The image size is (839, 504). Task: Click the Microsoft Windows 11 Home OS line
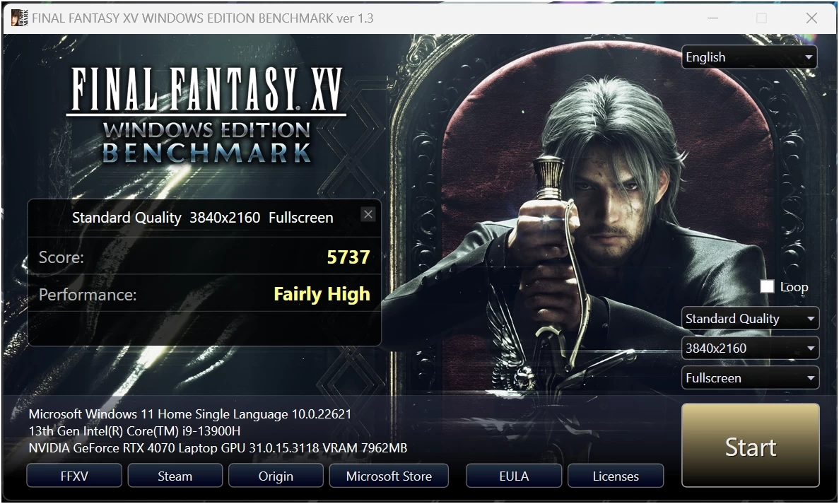(x=190, y=414)
